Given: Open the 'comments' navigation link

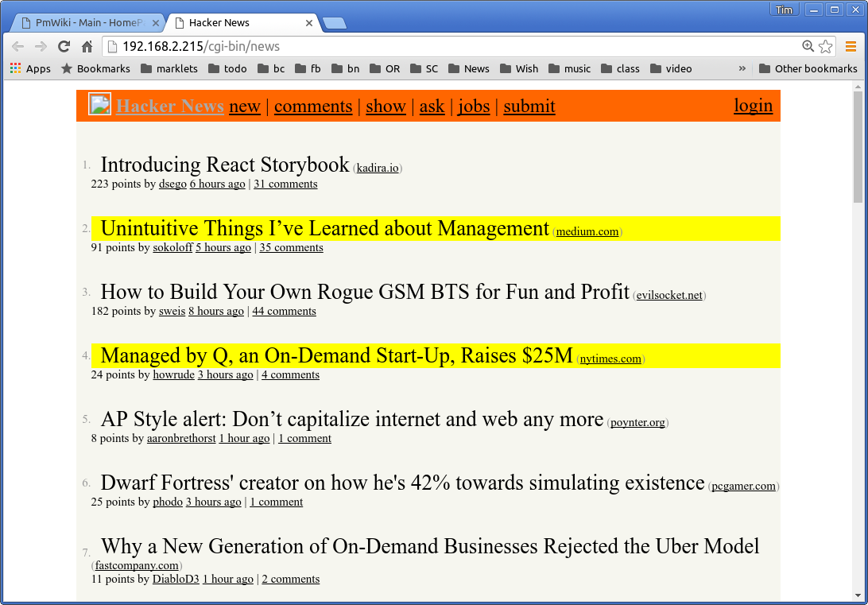Looking at the screenshot, I should [x=313, y=106].
